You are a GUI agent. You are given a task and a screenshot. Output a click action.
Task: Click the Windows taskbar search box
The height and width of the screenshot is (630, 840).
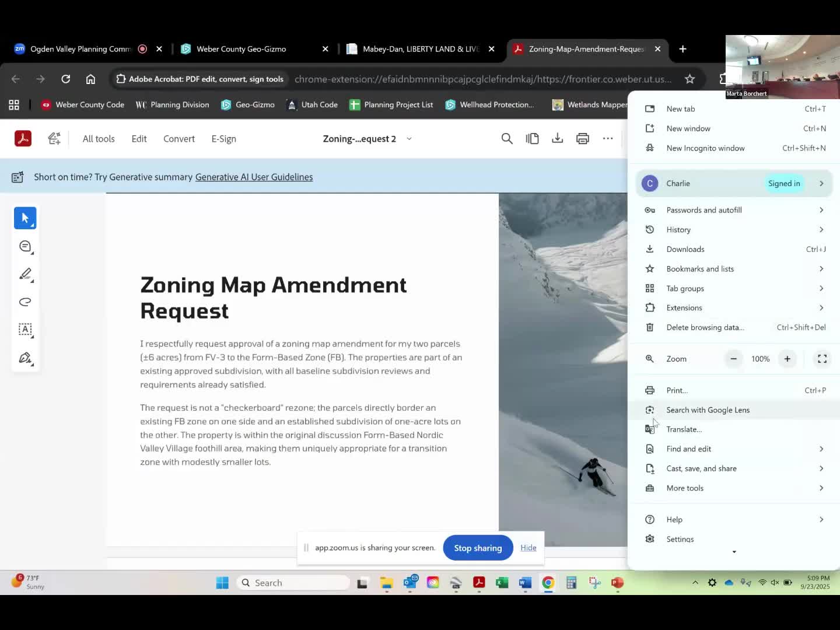(x=293, y=583)
